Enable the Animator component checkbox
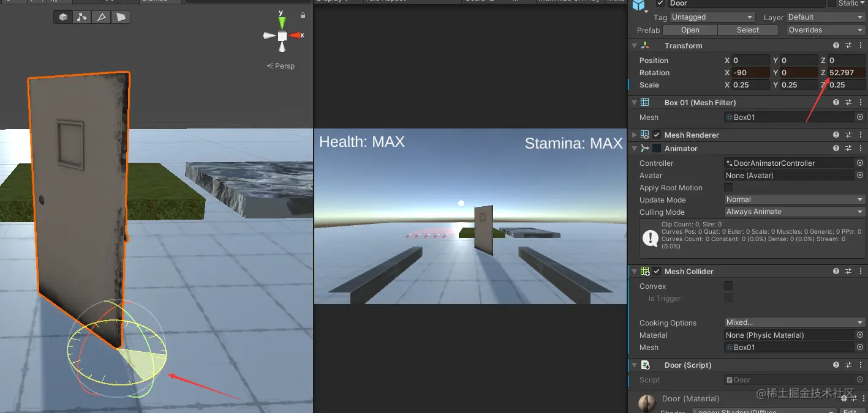This screenshot has width=868, height=413. coord(657,149)
